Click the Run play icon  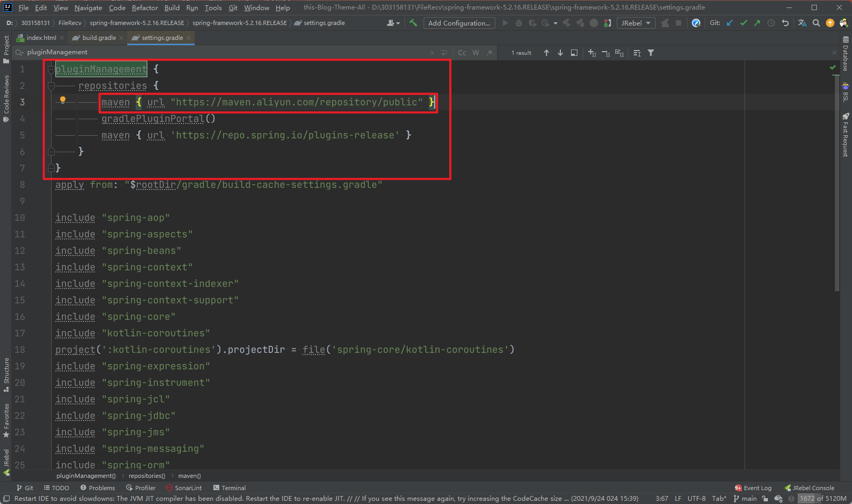click(x=505, y=23)
